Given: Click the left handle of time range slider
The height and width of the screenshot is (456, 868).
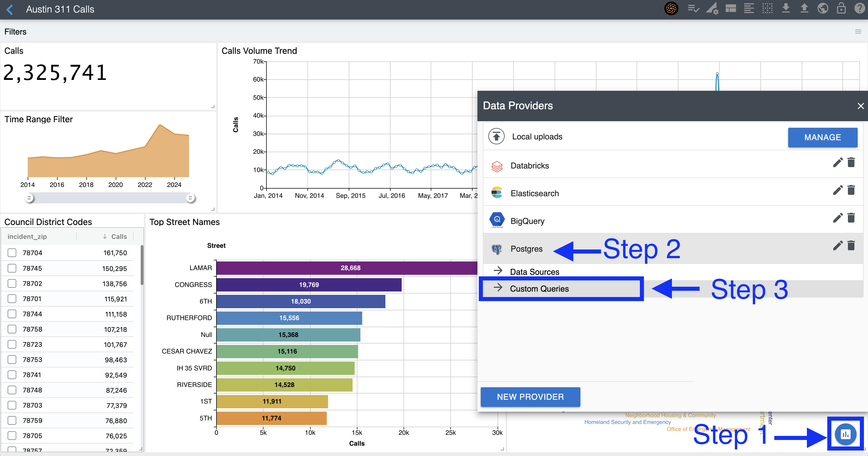Looking at the screenshot, I should (x=29, y=198).
